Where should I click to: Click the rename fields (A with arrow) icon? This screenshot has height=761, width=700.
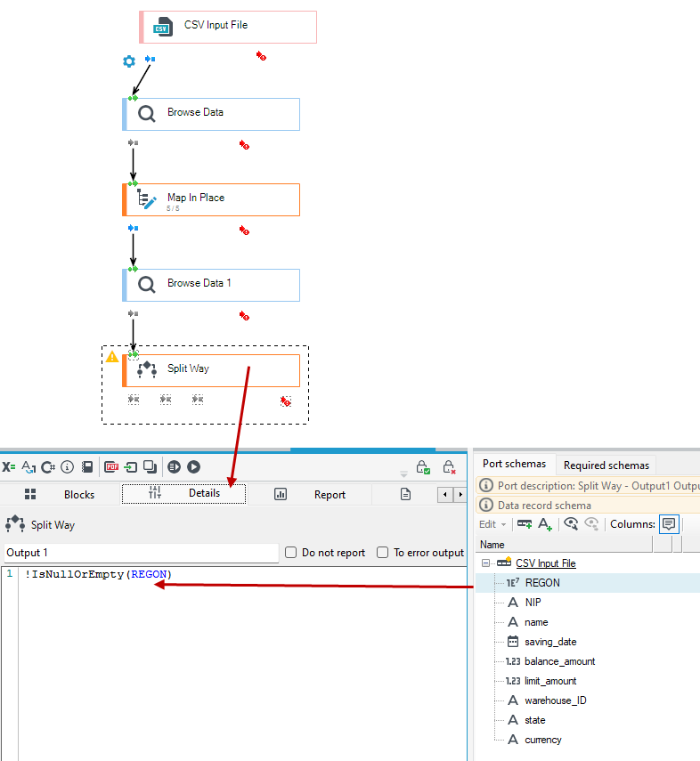click(28, 467)
